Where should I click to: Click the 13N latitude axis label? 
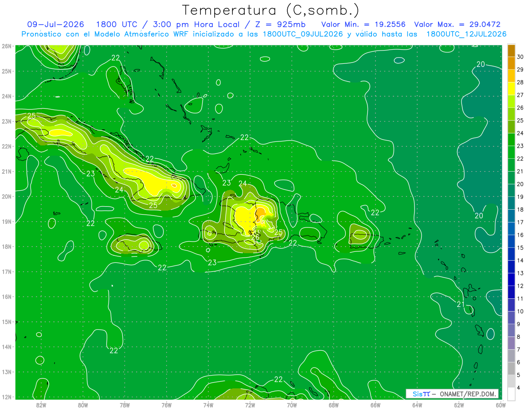tap(6, 372)
